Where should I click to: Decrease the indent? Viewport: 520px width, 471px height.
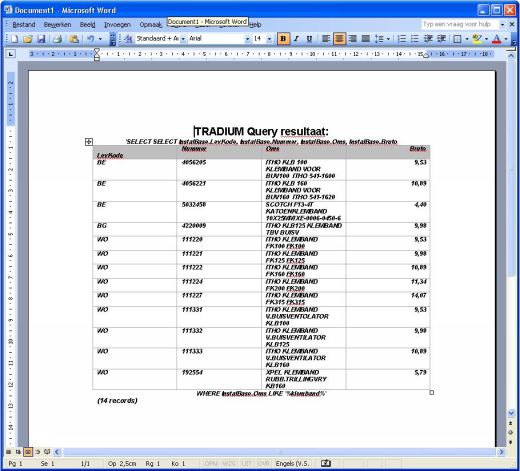(428, 39)
